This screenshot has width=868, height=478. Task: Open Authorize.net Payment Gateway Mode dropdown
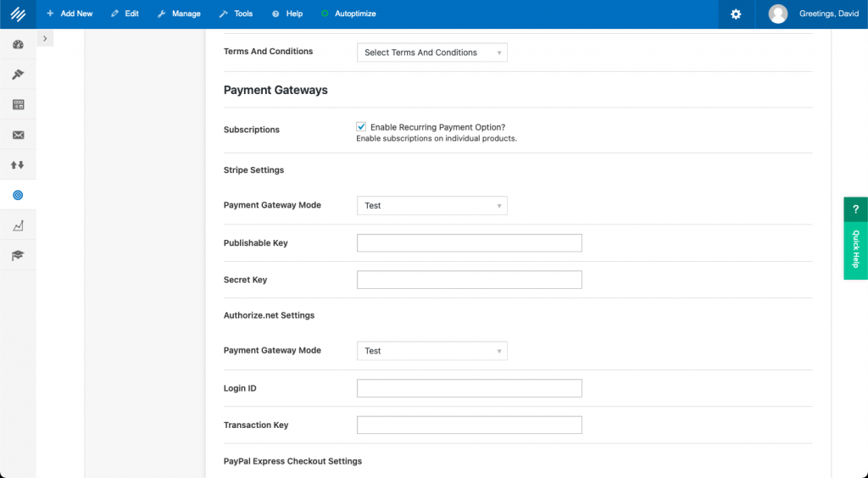(431, 351)
